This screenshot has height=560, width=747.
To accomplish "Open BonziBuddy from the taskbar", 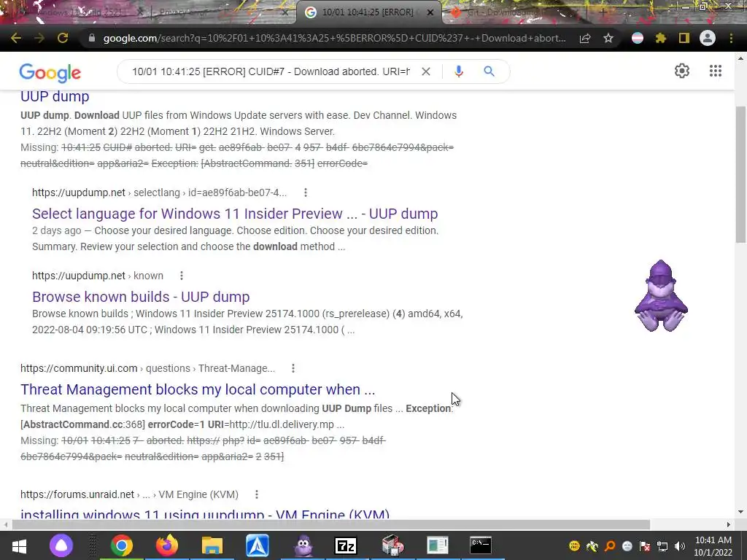I will (303, 545).
